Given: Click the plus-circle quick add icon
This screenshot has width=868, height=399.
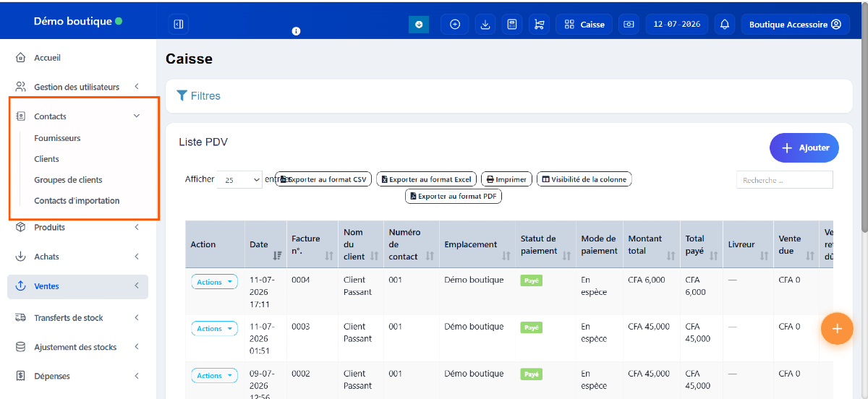Looking at the screenshot, I should pyautogui.click(x=455, y=25).
